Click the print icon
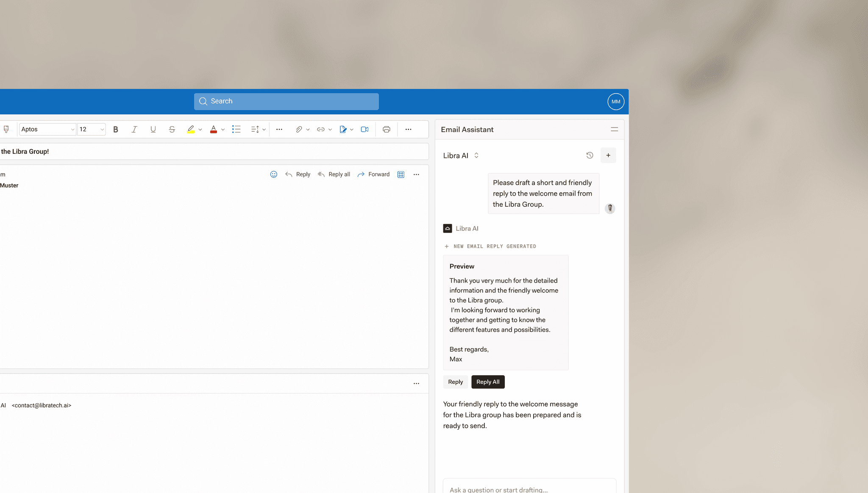 (x=386, y=130)
